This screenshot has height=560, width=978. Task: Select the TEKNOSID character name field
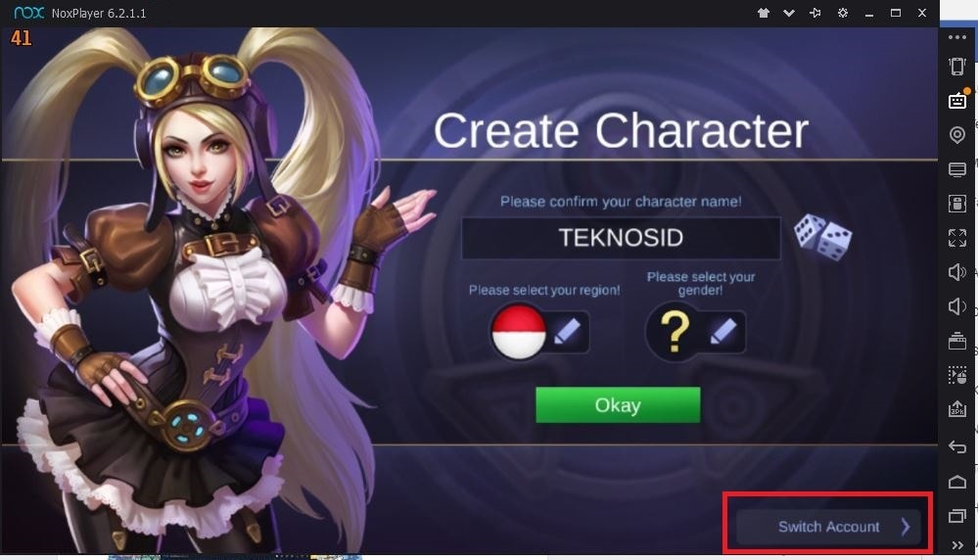tap(621, 238)
